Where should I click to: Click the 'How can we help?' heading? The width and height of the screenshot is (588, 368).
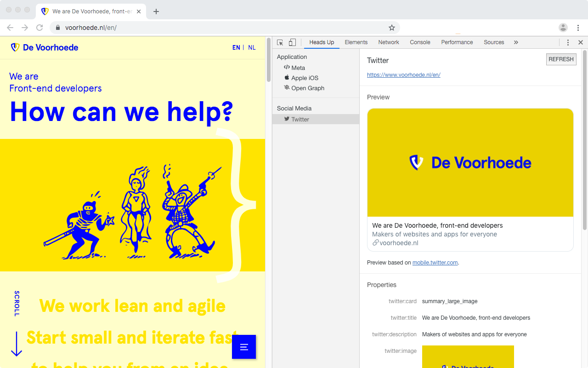click(x=121, y=111)
